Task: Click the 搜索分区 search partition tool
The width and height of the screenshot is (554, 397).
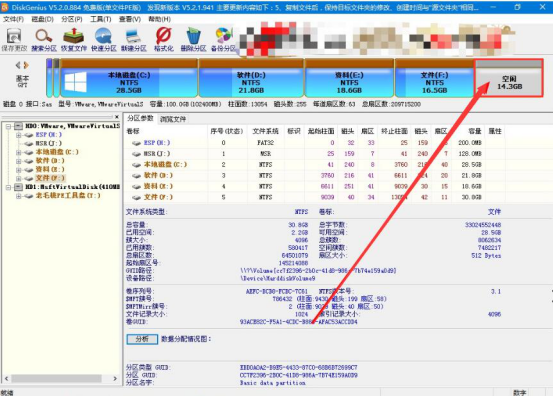Action: pyautogui.click(x=44, y=40)
